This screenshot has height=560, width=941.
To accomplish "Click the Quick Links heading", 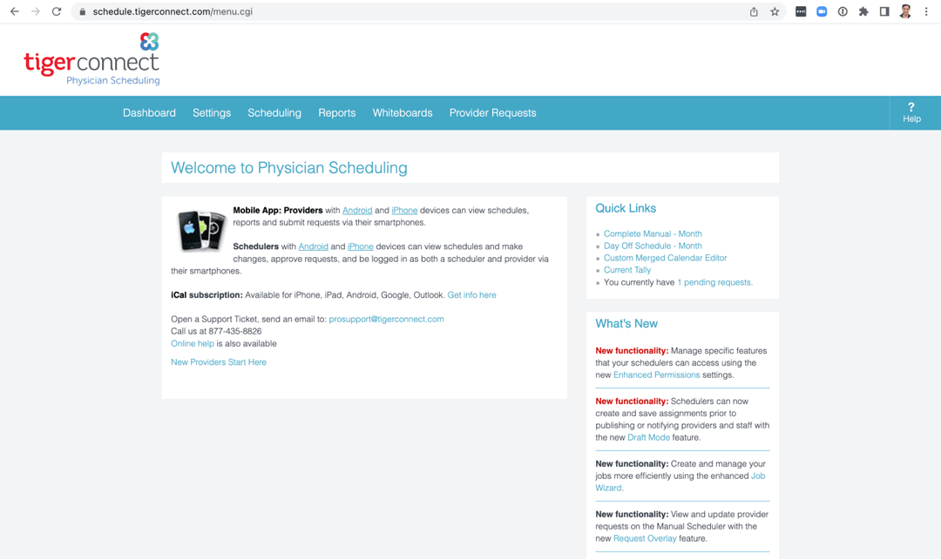I will click(x=626, y=209).
